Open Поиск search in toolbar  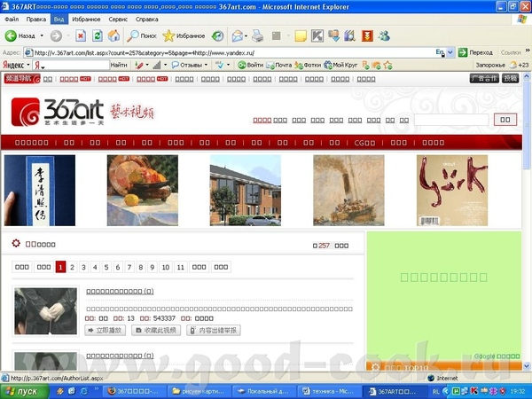(142, 35)
